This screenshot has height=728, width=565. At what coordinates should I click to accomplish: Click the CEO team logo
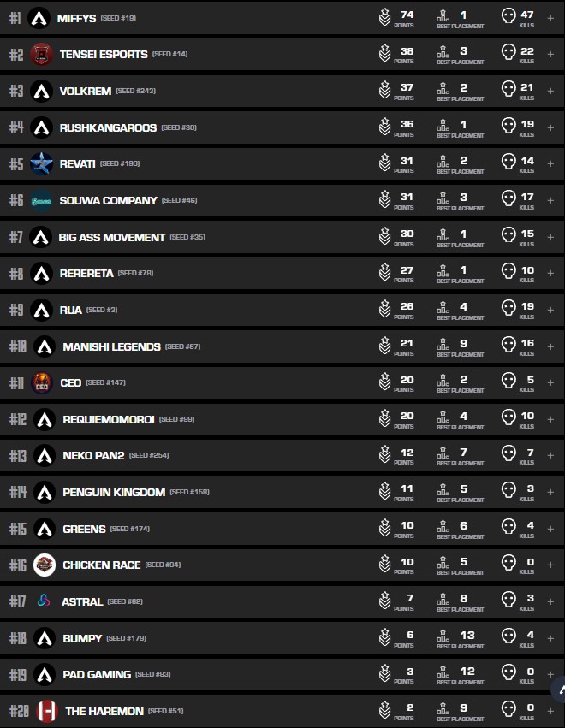tap(41, 382)
